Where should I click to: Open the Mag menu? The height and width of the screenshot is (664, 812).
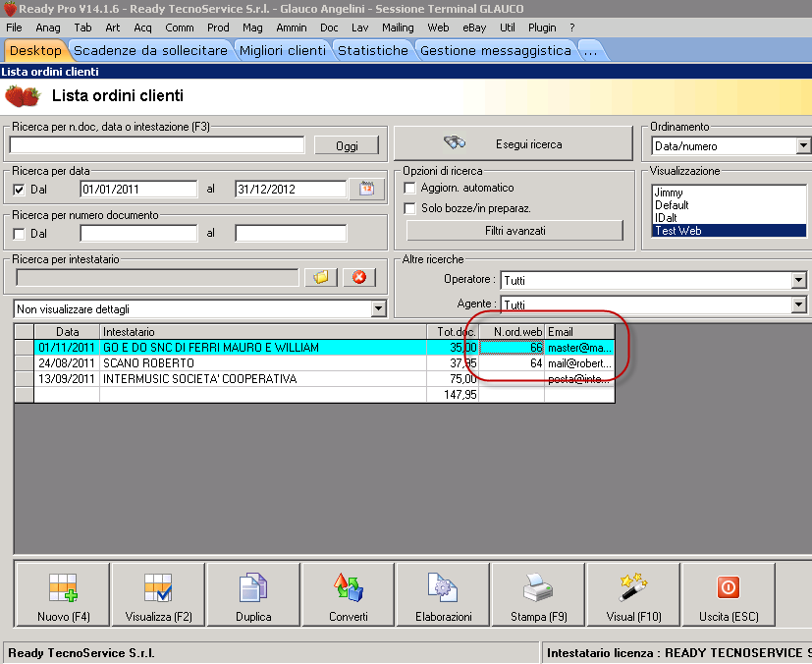(252, 28)
